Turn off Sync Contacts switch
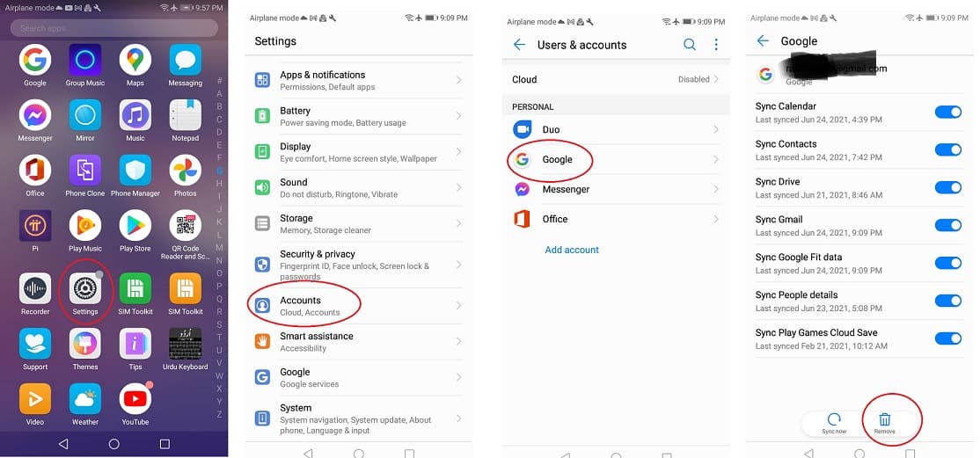 [947, 149]
